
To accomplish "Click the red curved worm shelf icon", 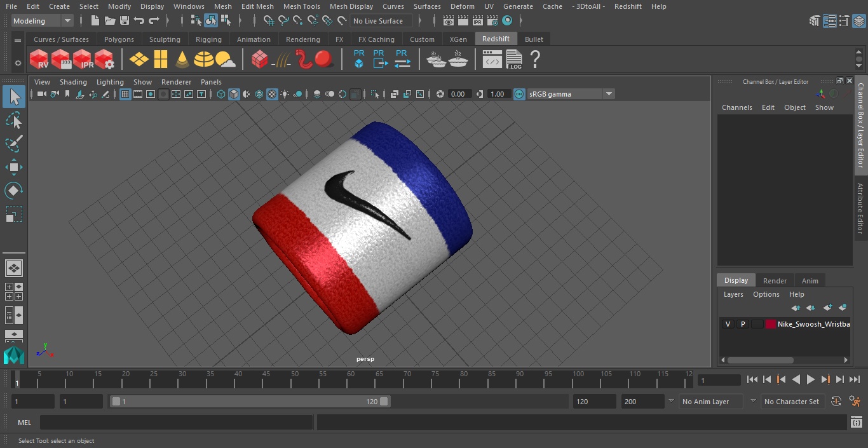I will [304, 60].
